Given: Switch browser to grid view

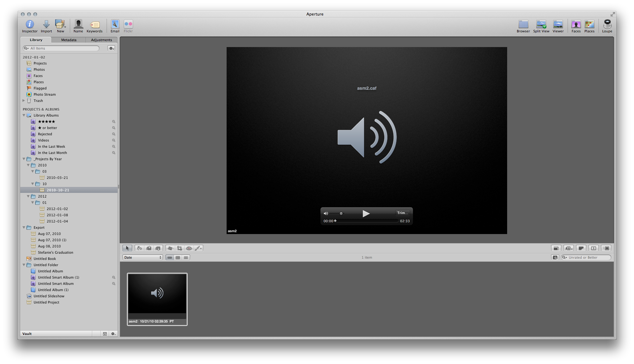Looking at the screenshot, I should click(x=178, y=258).
